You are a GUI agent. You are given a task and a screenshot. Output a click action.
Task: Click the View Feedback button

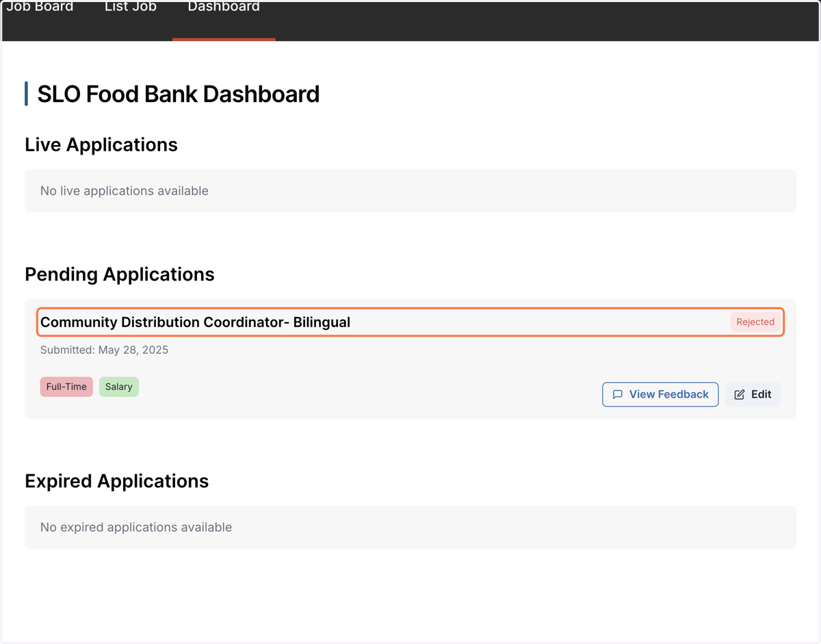click(x=660, y=394)
